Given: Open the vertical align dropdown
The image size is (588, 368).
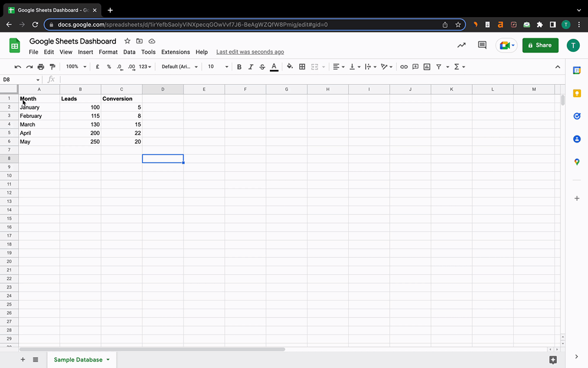Looking at the screenshot, I should point(355,67).
